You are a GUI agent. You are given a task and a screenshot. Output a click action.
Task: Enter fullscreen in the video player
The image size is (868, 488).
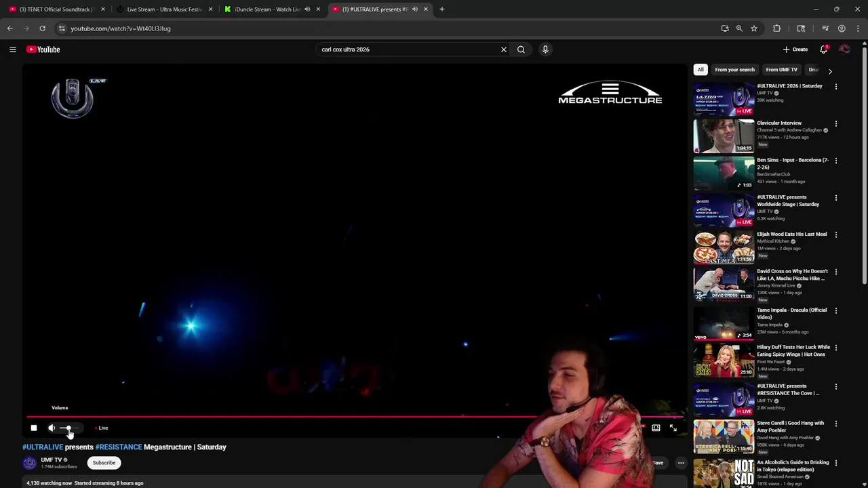673,428
